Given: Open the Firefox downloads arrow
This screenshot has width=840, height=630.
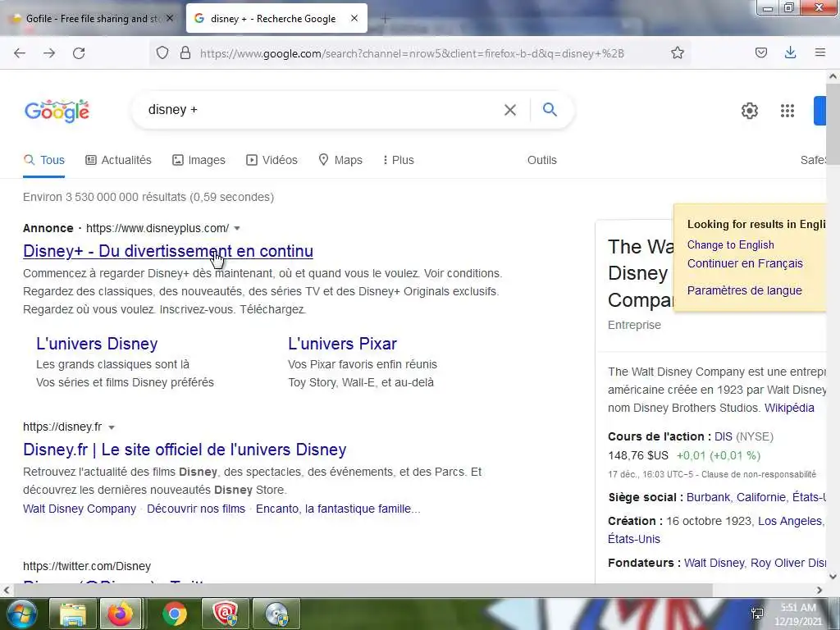Looking at the screenshot, I should [x=790, y=52].
